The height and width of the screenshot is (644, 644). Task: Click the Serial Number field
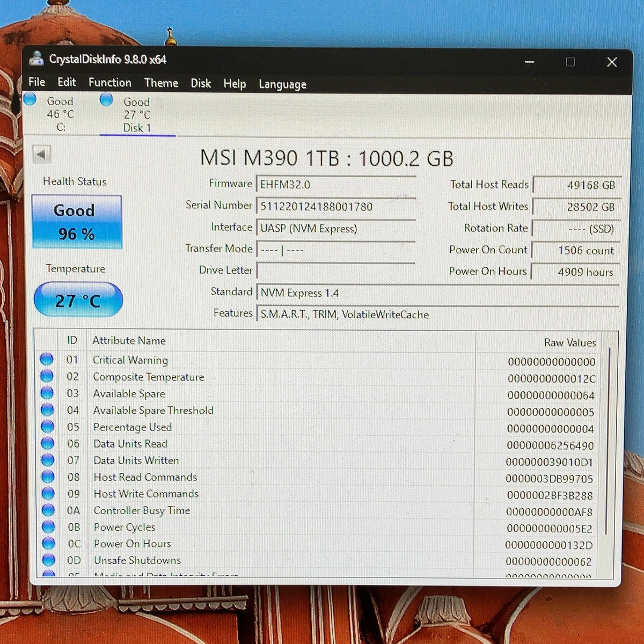(336, 207)
